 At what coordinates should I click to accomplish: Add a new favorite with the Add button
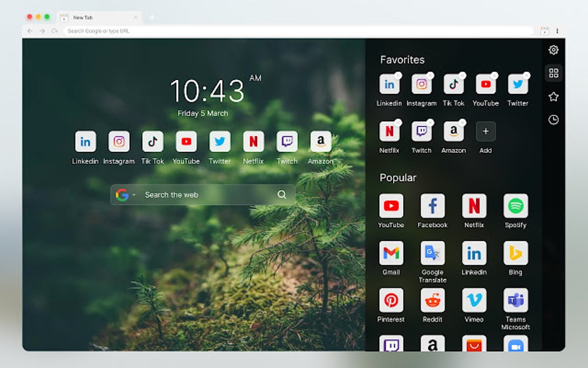(485, 132)
